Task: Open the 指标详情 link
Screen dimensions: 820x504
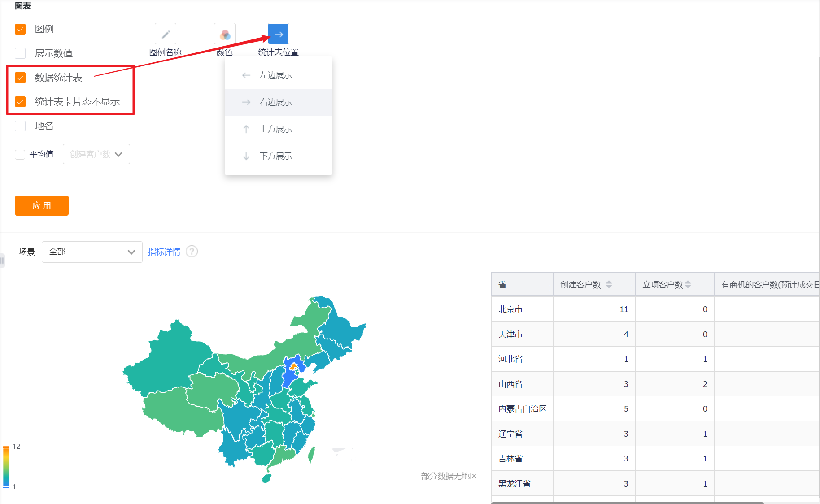Action: tap(164, 252)
